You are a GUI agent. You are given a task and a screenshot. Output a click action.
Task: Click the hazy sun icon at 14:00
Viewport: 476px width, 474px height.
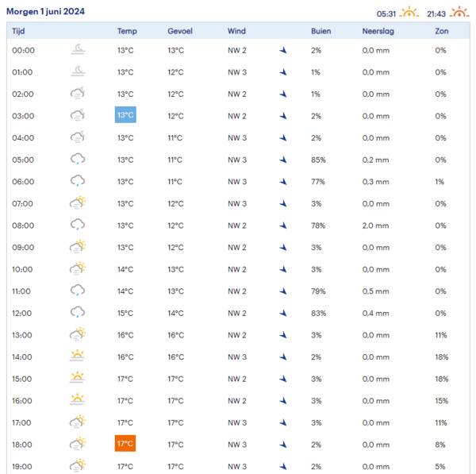pos(78,356)
